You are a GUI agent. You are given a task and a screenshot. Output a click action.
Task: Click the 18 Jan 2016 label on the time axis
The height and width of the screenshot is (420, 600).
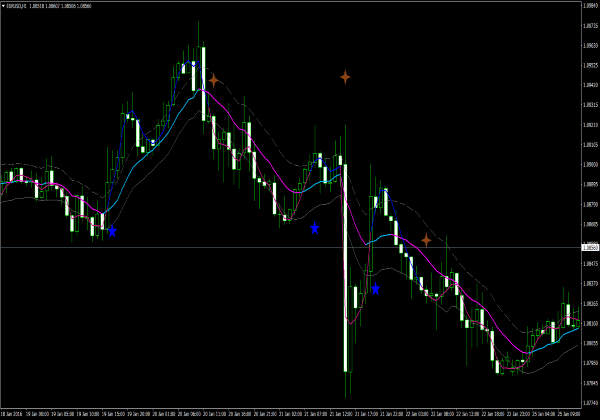pyautogui.click(x=14, y=413)
